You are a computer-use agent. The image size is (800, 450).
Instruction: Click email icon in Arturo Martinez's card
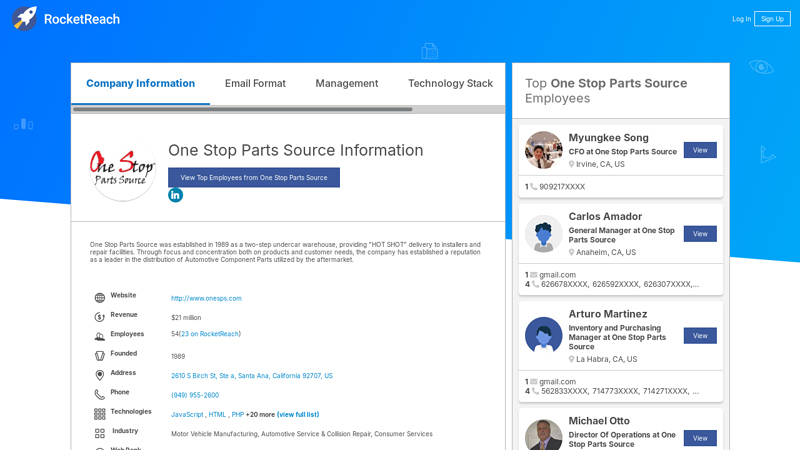pyautogui.click(x=534, y=382)
